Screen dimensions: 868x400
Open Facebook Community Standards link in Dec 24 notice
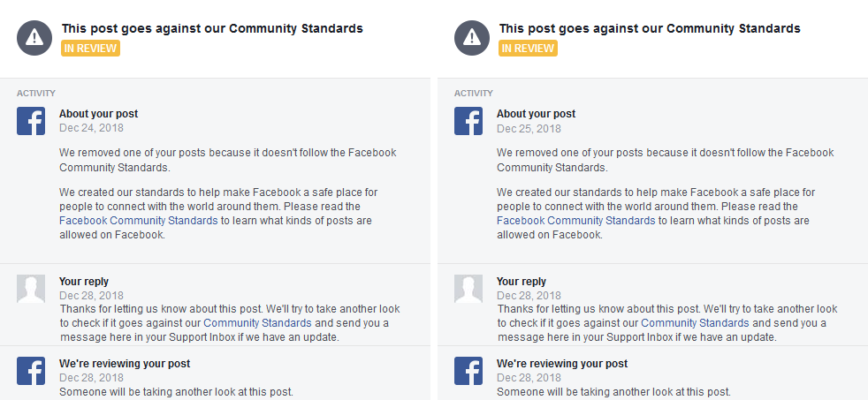click(x=138, y=221)
